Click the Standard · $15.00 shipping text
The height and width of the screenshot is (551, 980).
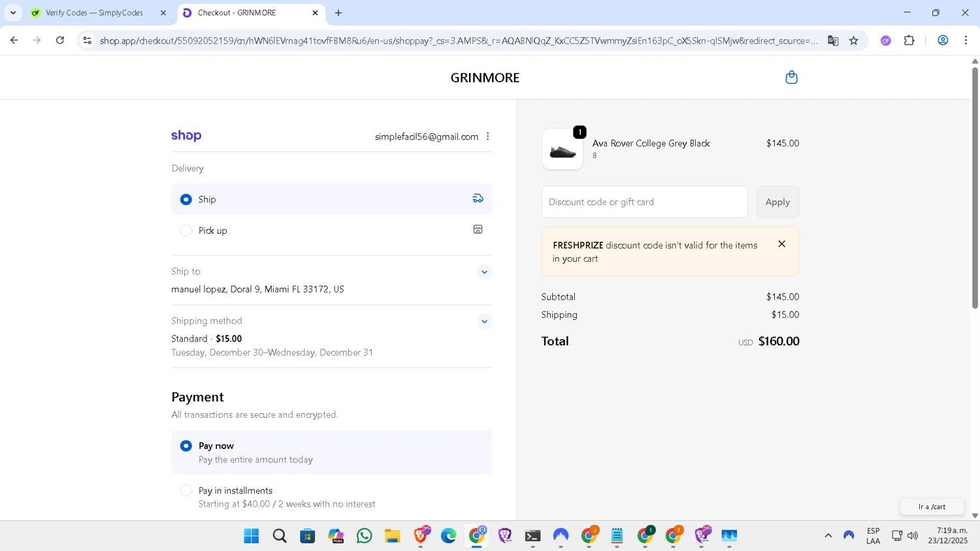[206, 339]
